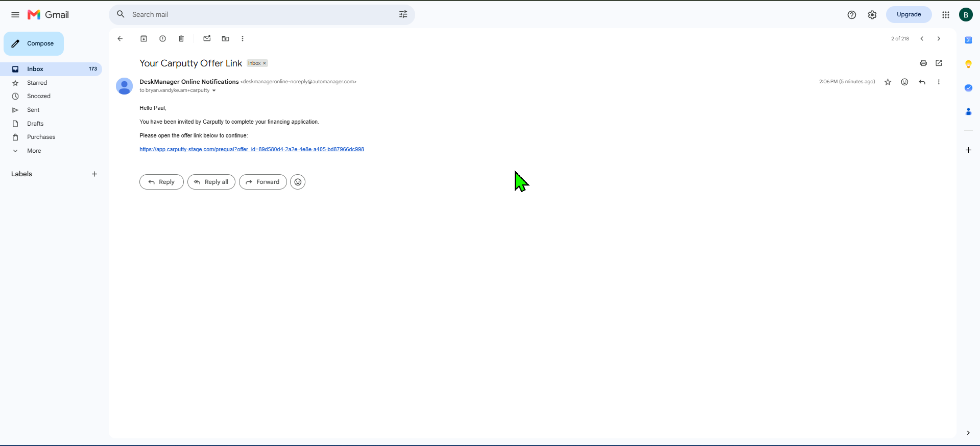Click the email subject Your Carputty Offer Link

(x=190, y=63)
